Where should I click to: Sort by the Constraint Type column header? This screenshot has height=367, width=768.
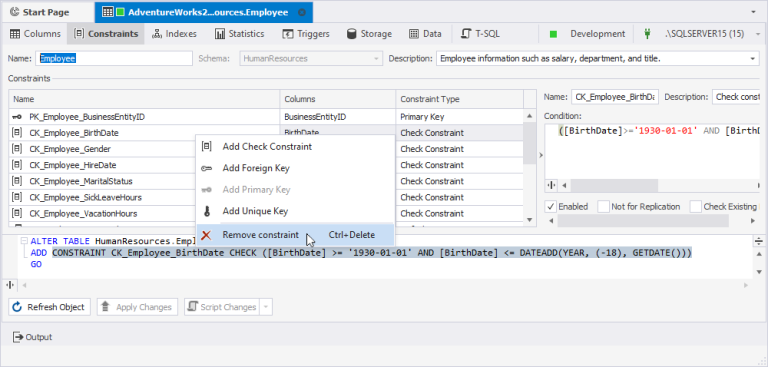point(459,99)
